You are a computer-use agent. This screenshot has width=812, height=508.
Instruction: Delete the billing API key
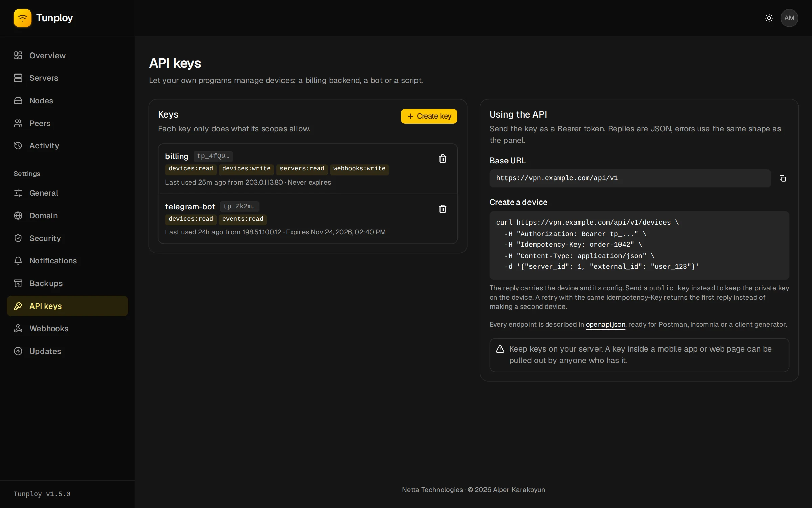(x=443, y=158)
